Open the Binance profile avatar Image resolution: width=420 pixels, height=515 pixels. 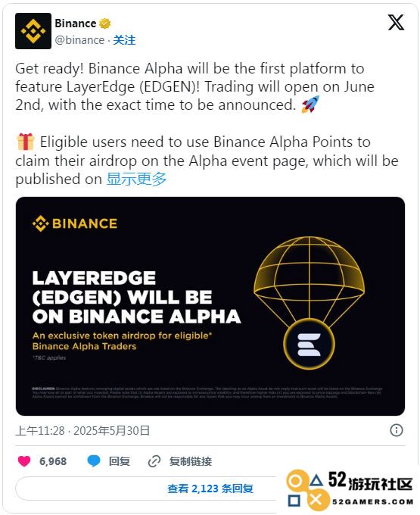click(33, 31)
